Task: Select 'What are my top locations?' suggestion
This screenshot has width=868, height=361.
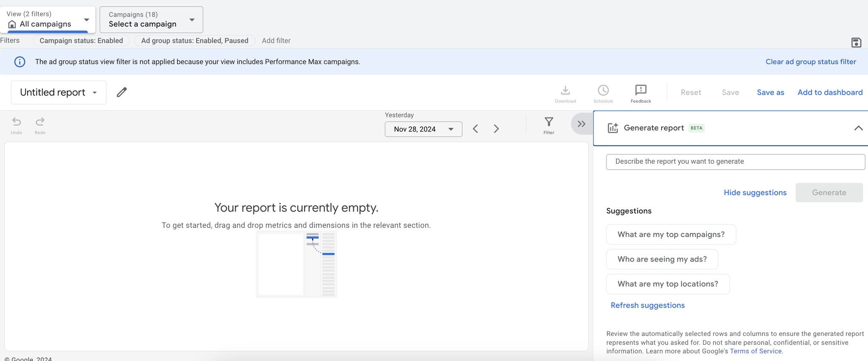Action: click(x=668, y=284)
